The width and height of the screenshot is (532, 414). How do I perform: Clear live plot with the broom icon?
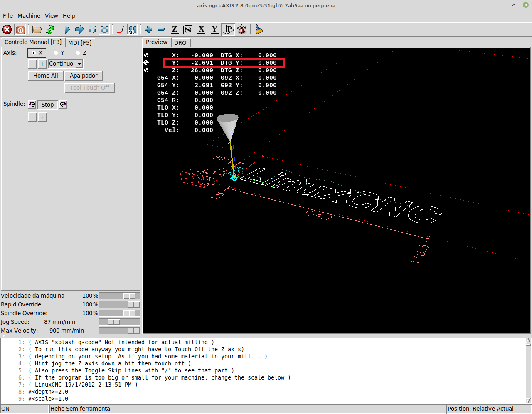click(259, 29)
